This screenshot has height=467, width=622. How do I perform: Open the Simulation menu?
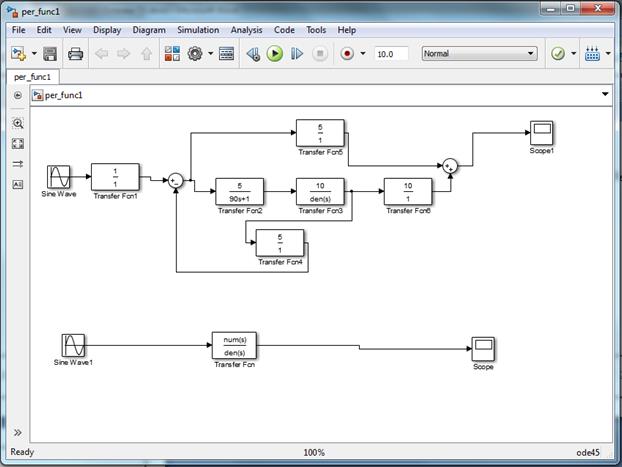(198, 30)
